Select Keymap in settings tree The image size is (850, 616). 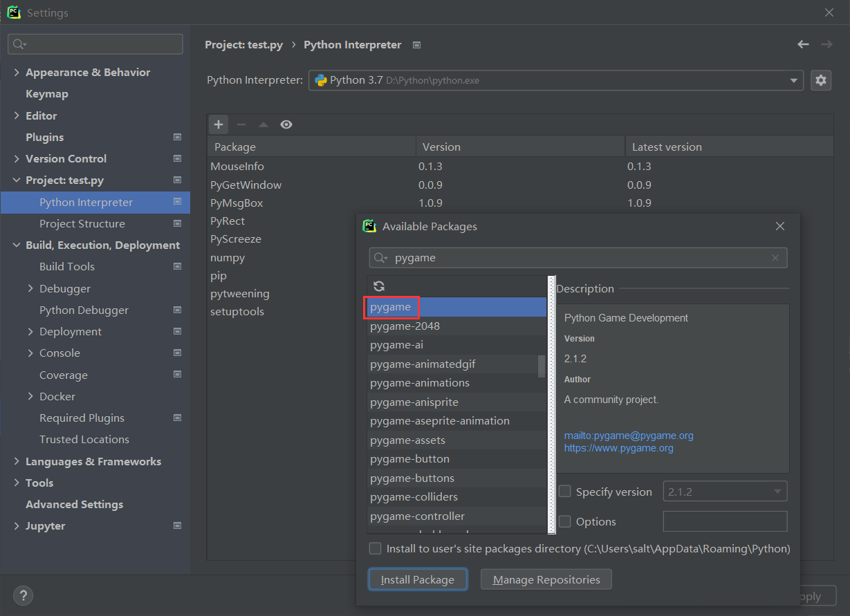click(47, 93)
